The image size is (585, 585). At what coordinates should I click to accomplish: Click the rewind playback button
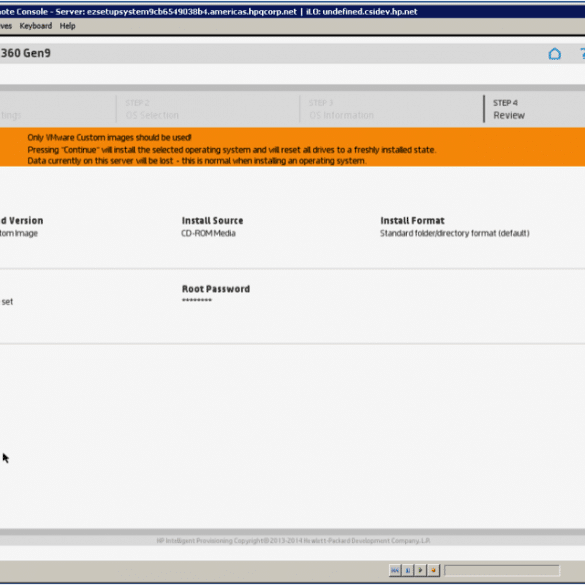tap(395, 570)
